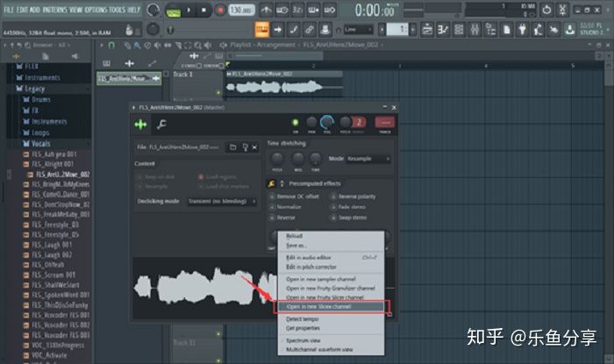Toggle the green channel ON light
The height and width of the screenshot is (364, 614).
pyautogui.click(x=296, y=123)
